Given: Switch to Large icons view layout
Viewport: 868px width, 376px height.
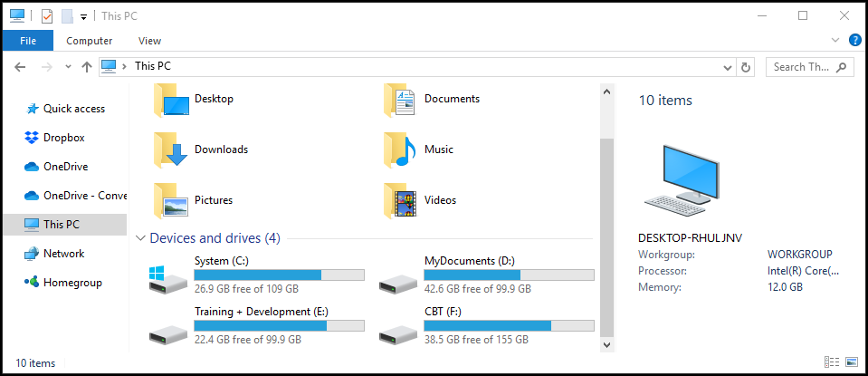Looking at the screenshot, I should [851, 362].
